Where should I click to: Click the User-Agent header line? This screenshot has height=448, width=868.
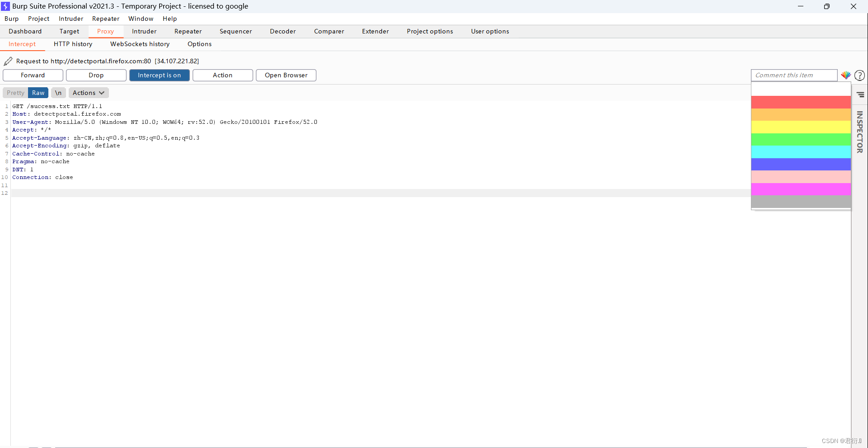point(165,122)
